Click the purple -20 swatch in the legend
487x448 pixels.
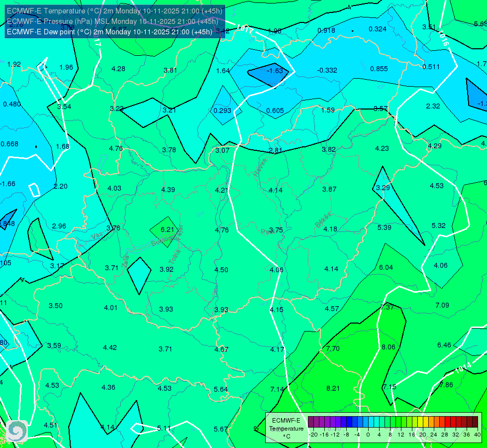(311, 422)
